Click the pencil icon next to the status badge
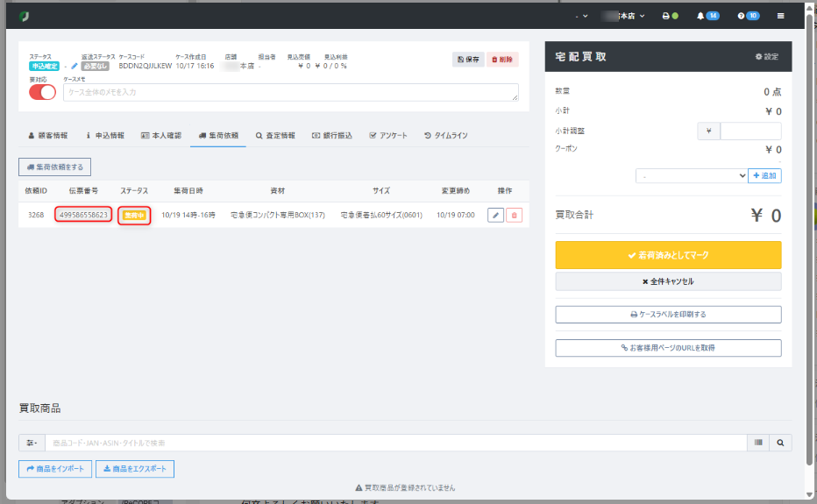This screenshot has width=817, height=504. pyautogui.click(x=75, y=66)
